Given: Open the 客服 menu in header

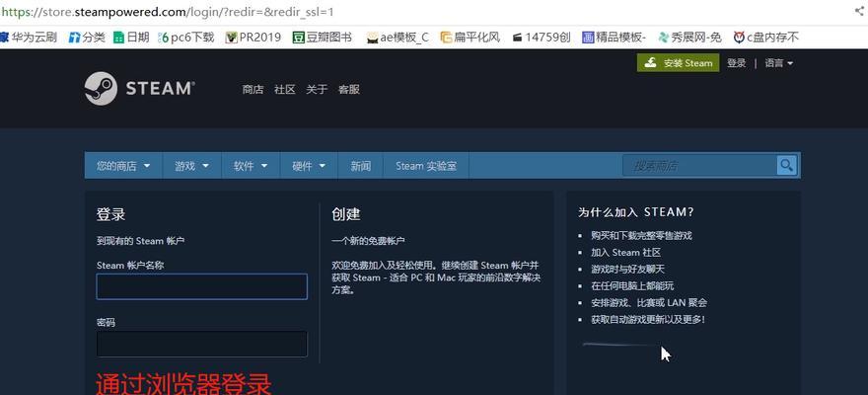Looking at the screenshot, I should [x=349, y=89].
